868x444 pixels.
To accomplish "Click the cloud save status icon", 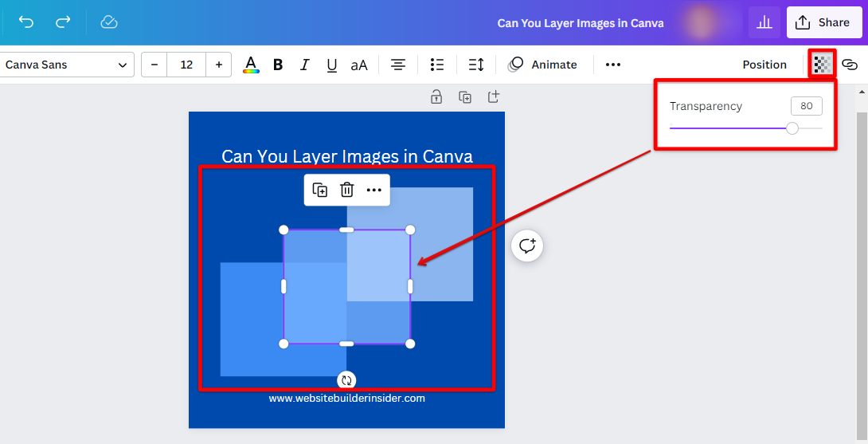I will coord(109,22).
